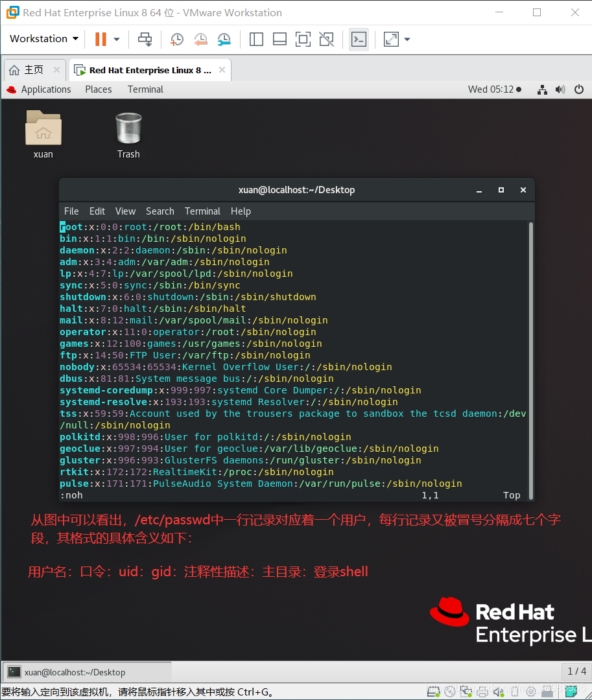The height and width of the screenshot is (700, 592).
Task: Enter full screen mode
Action: click(303, 40)
